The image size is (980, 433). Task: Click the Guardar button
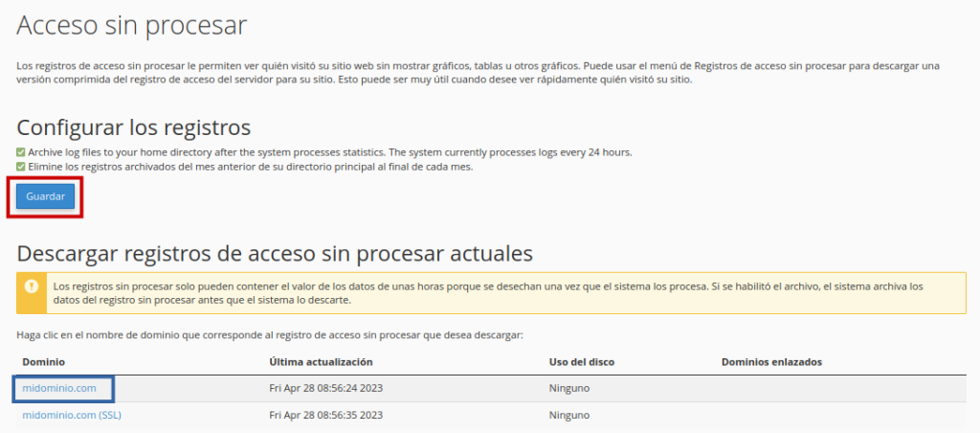click(45, 196)
